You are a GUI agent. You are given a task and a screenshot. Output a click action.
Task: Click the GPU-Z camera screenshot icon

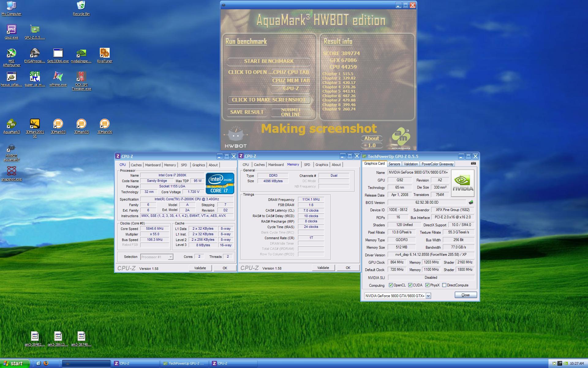pos(473,163)
